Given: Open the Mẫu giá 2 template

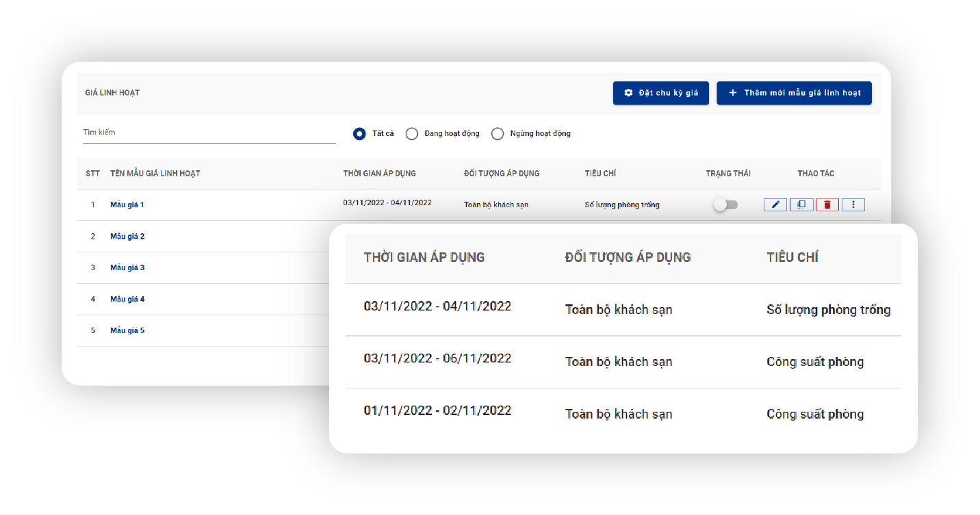Looking at the screenshot, I should (x=127, y=236).
